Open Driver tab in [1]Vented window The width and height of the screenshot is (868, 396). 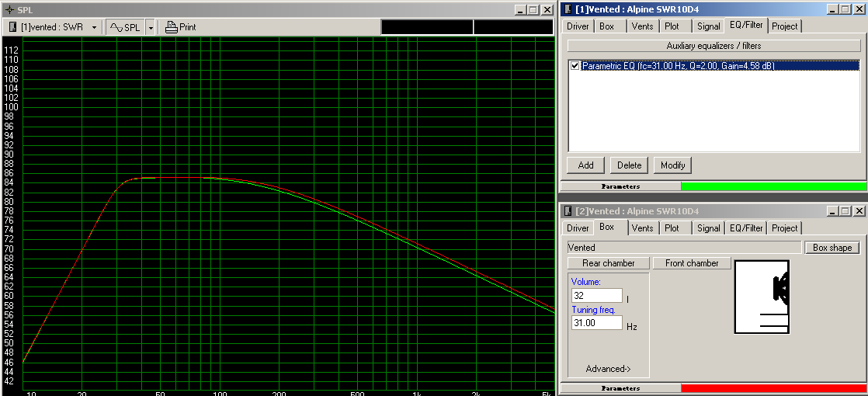(578, 26)
